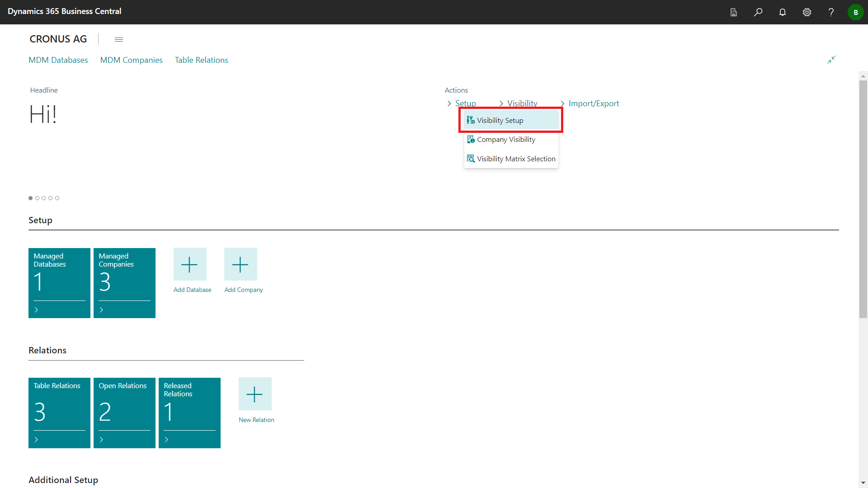868x488 pixels.
Task: Open Open Relations tile chevron
Action: tap(102, 440)
